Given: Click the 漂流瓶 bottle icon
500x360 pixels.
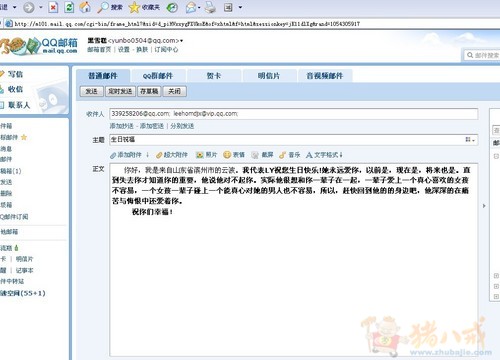Looking at the screenshot, I should click(x=16, y=248).
